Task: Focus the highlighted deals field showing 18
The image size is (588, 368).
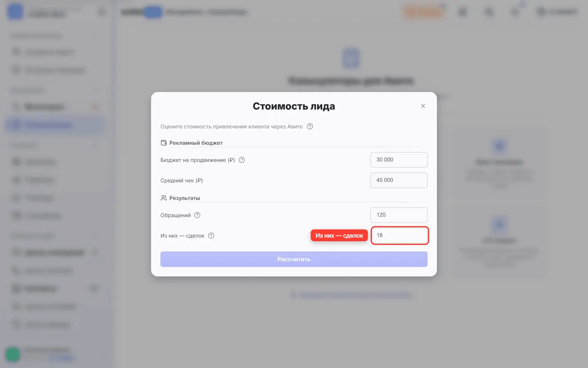Action: (x=400, y=236)
